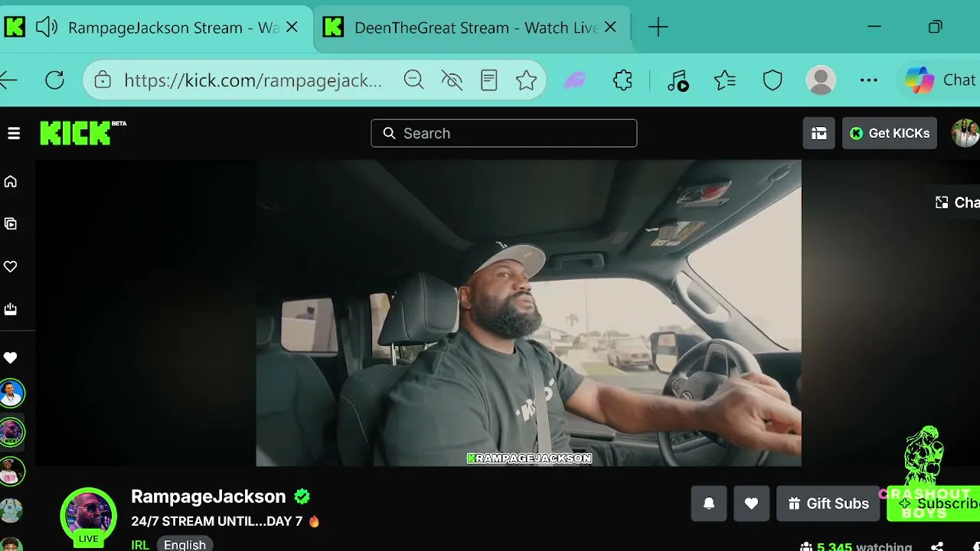Open the Kick user avatar menu
Viewport: 980px width, 551px height.
click(x=965, y=133)
